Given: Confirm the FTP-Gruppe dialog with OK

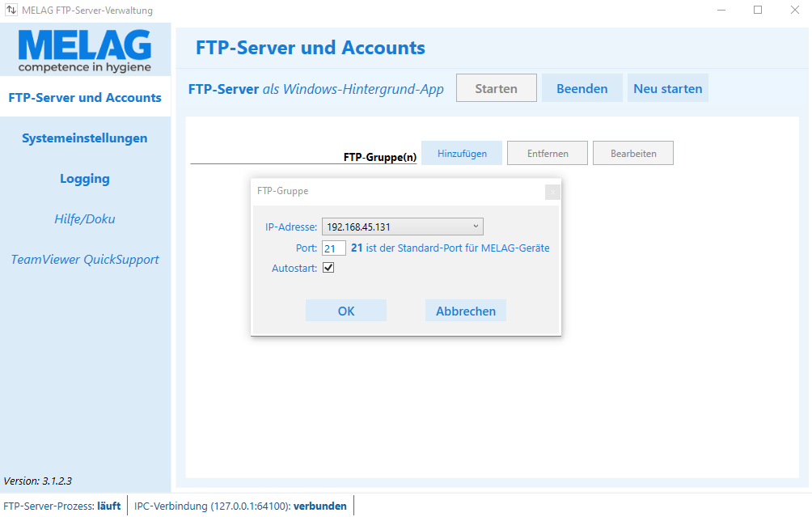Looking at the screenshot, I should [x=346, y=311].
